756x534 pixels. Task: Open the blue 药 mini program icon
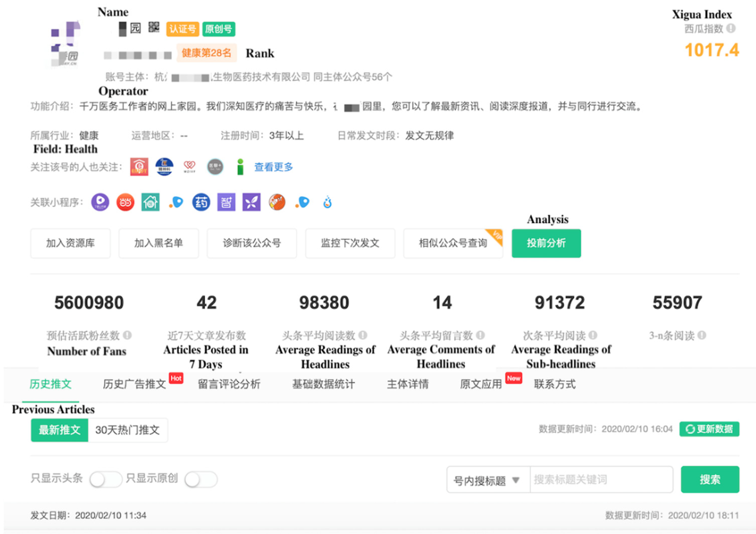pos(201,202)
